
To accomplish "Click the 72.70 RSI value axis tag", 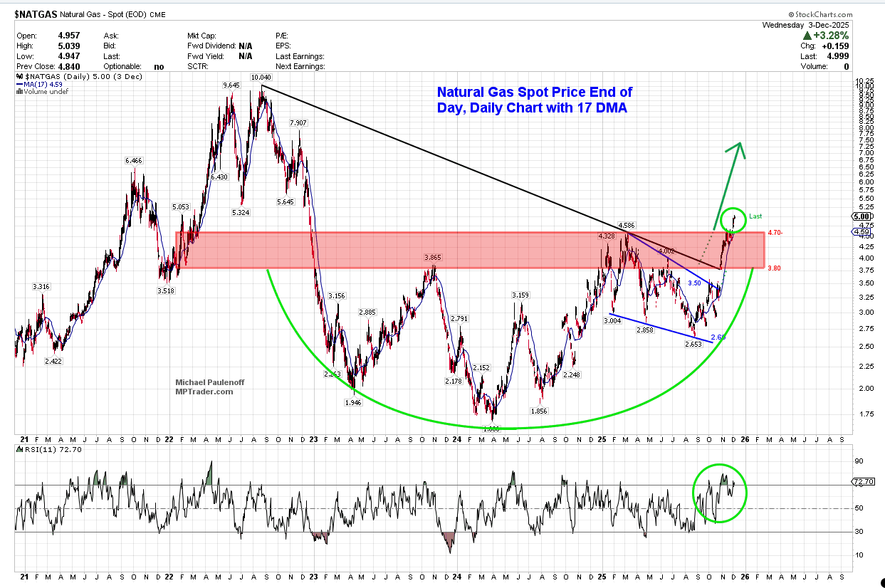I will [862, 482].
